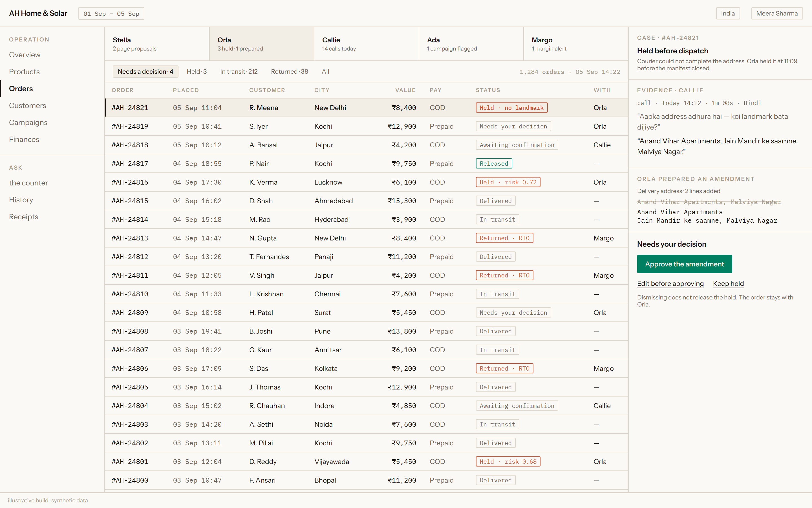
Task: Select the Keep held link
Action: (729, 284)
